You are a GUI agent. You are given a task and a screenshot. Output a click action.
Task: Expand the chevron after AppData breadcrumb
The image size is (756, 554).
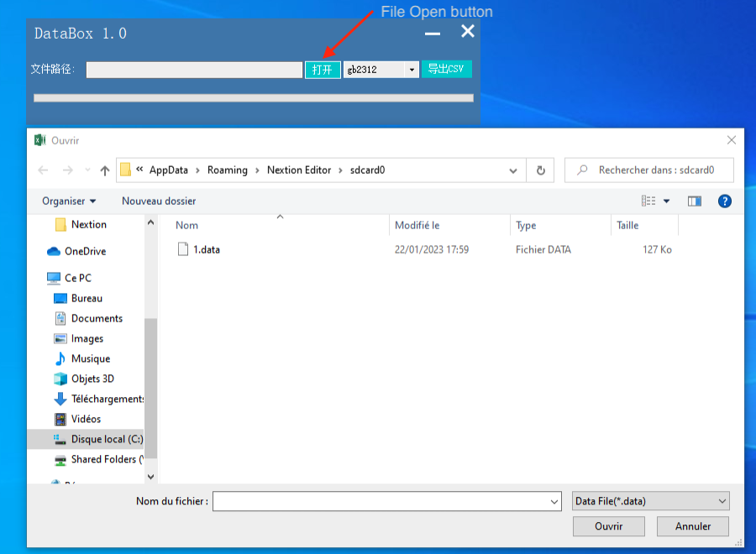coord(197,170)
